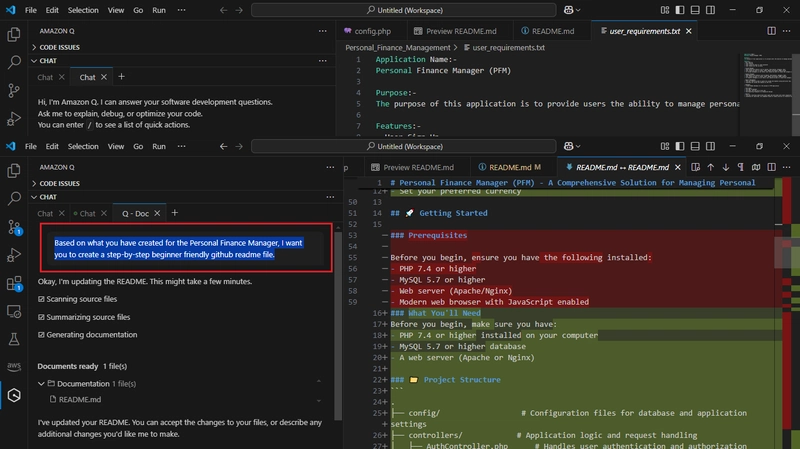Image resolution: width=800 pixels, height=449 pixels.
Task: Add new chat tab plus in lower window
Action: pyautogui.click(x=174, y=213)
